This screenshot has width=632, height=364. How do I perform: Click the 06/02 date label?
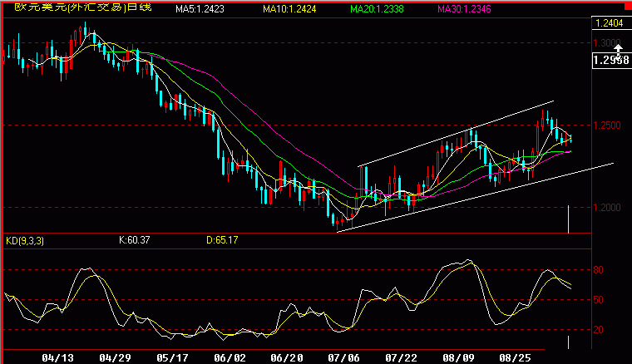pos(230,357)
